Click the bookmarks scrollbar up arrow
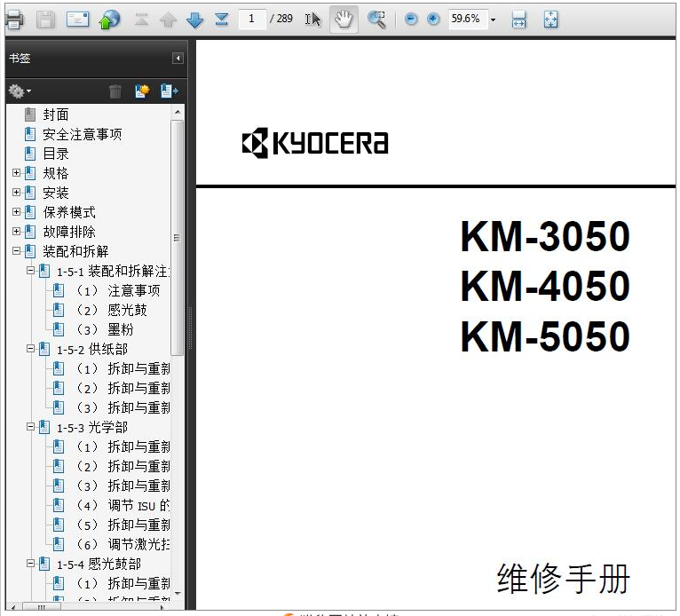 pyautogui.click(x=178, y=112)
